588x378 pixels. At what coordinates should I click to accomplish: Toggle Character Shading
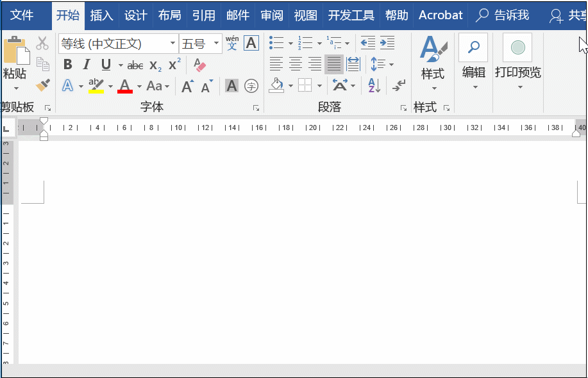coord(231,86)
